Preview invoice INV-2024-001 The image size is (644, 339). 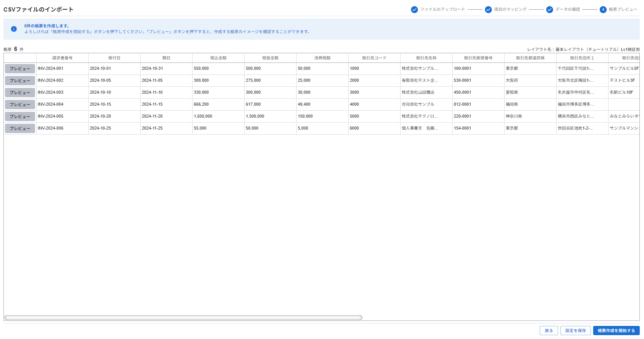pos(20,69)
